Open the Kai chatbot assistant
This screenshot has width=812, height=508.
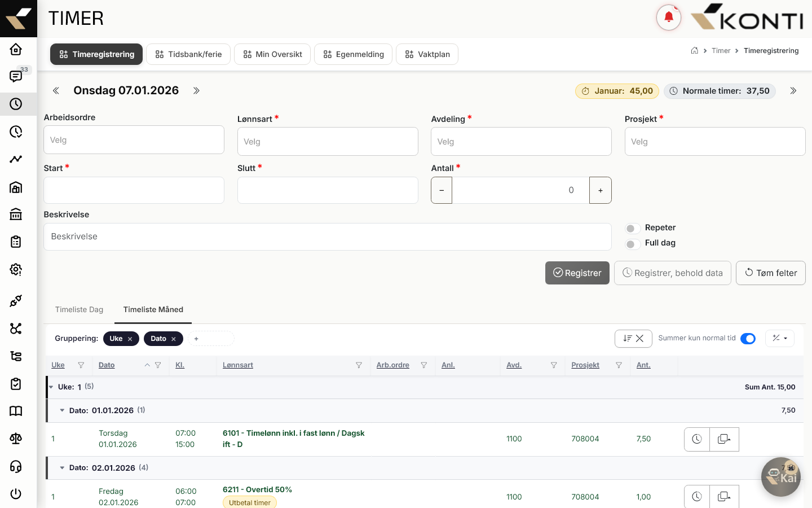[781, 477]
